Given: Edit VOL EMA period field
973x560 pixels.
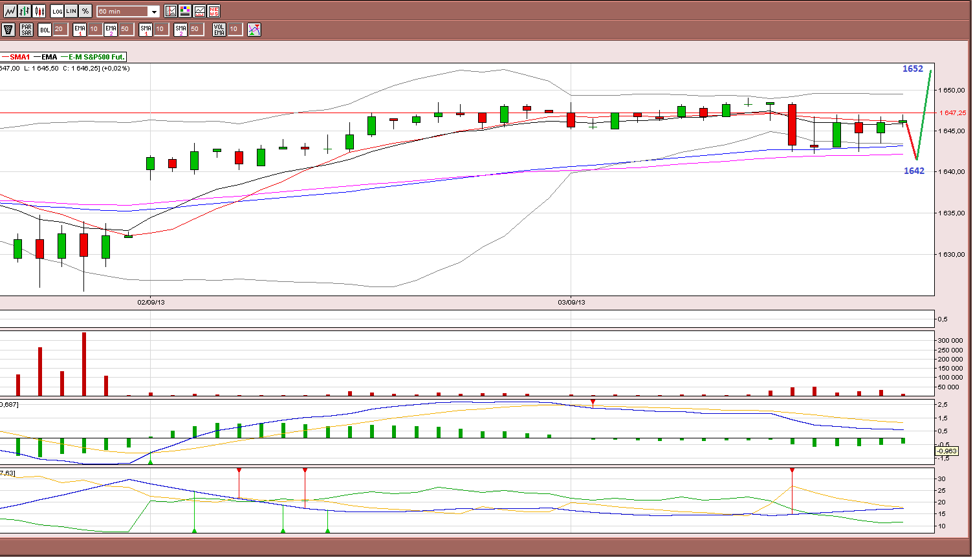Looking at the screenshot, I should click(234, 30).
